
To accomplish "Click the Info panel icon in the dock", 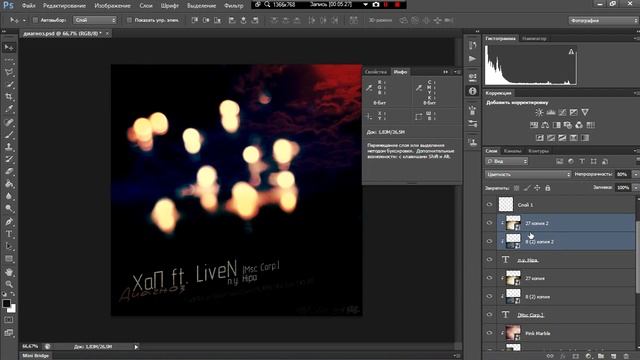I will (x=473, y=91).
